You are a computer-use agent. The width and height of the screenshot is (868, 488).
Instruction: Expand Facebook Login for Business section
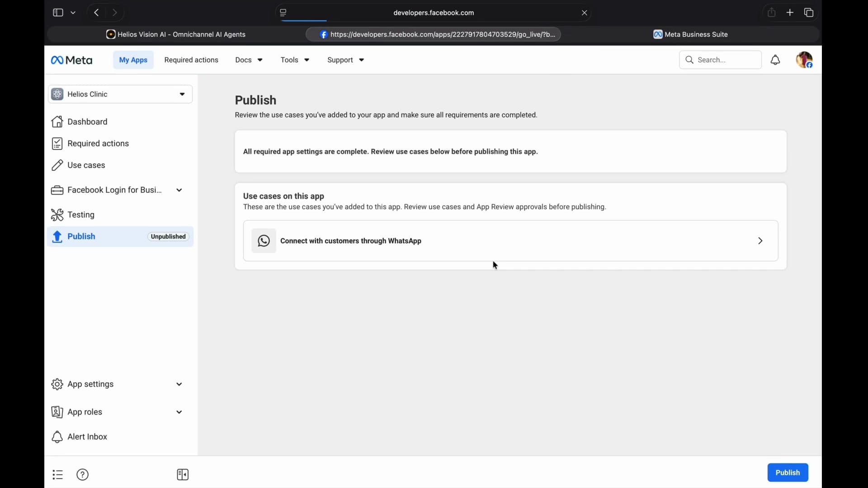pyautogui.click(x=179, y=190)
